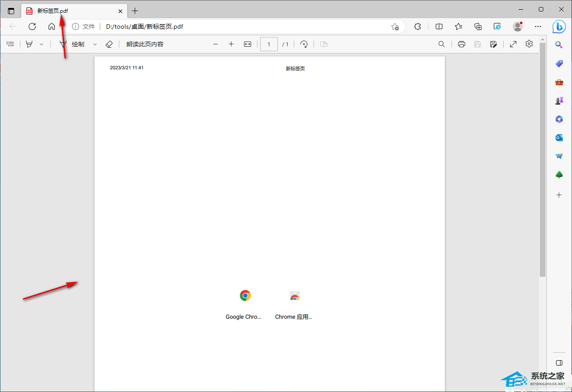Open the tab actions menu icon
Image resolution: width=572 pixels, height=392 pixels.
coord(11,11)
